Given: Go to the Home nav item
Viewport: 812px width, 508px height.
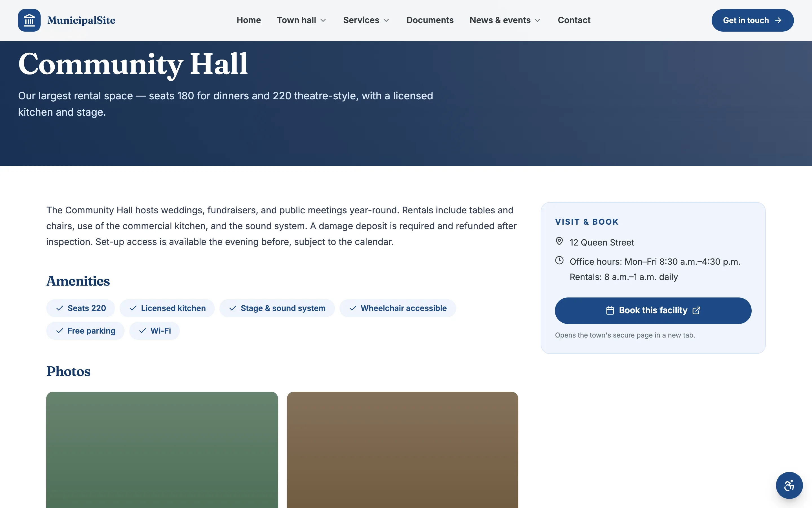Looking at the screenshot, I should tap(249, 20).
